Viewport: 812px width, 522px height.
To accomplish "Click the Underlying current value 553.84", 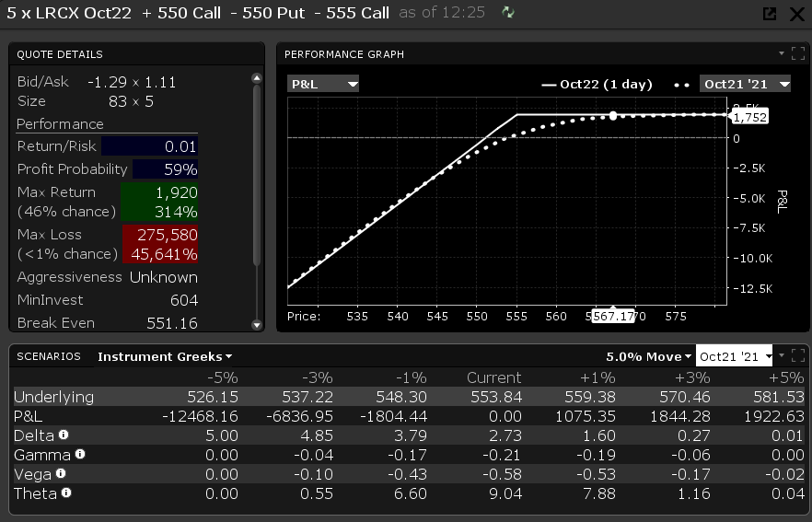I will coord(496,397).
